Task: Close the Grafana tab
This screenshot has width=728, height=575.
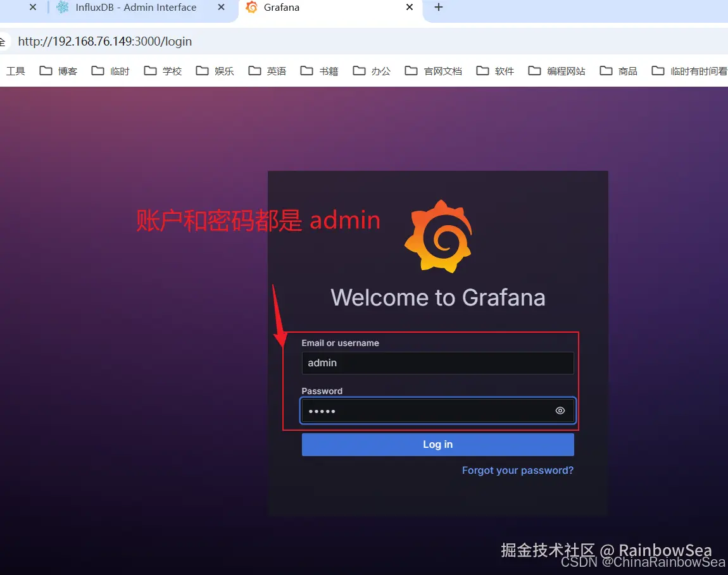Action: (x=409, y=8)
